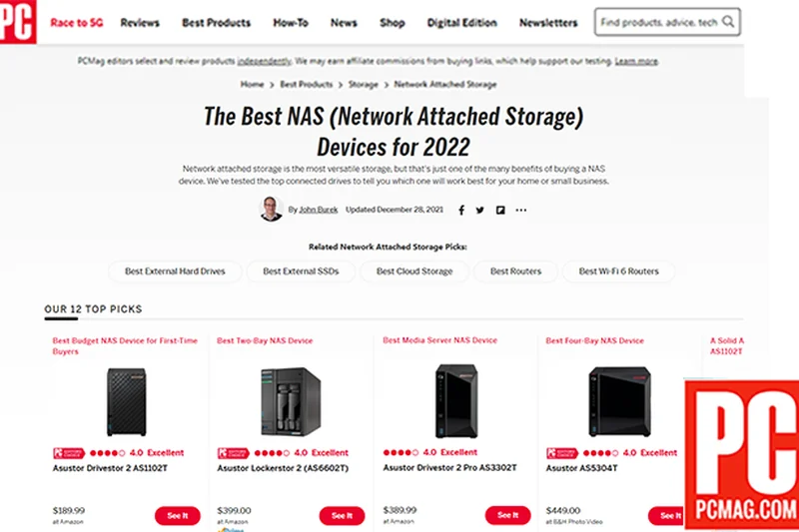This screenshot has width=799, height=532.
Task: Click the large PCMAG.COM logo badge
Action: (742, 454)
